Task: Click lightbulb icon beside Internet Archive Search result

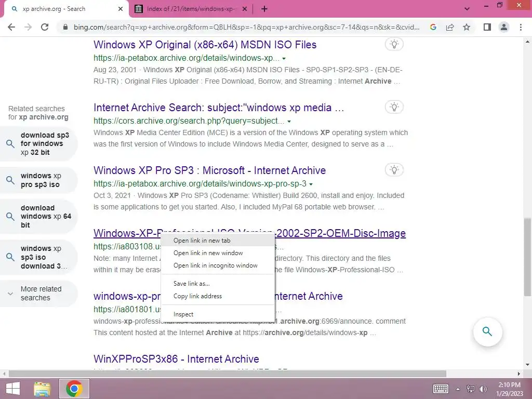Action: click(394, 107)
